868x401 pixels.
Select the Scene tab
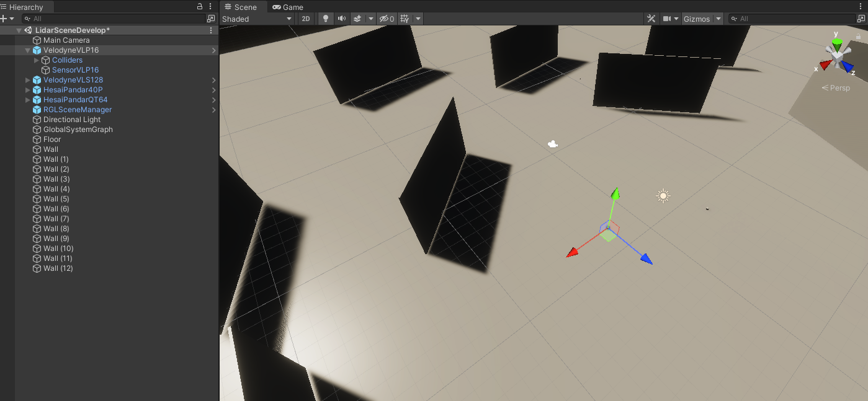pyautogui.click(x=241, y=7)
